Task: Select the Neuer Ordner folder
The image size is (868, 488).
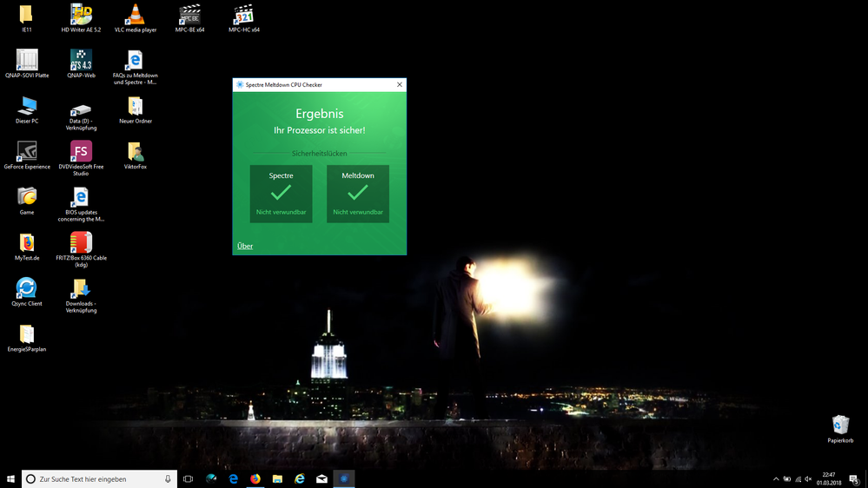Action: 135,109
